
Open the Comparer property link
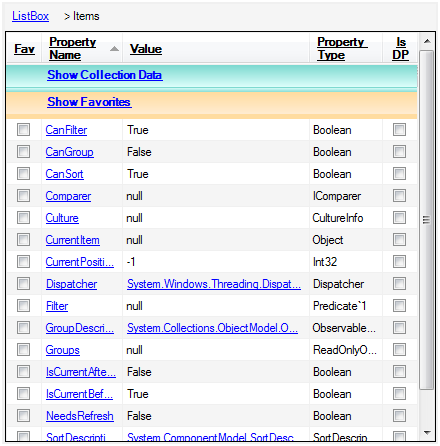[x=68, y=196]
